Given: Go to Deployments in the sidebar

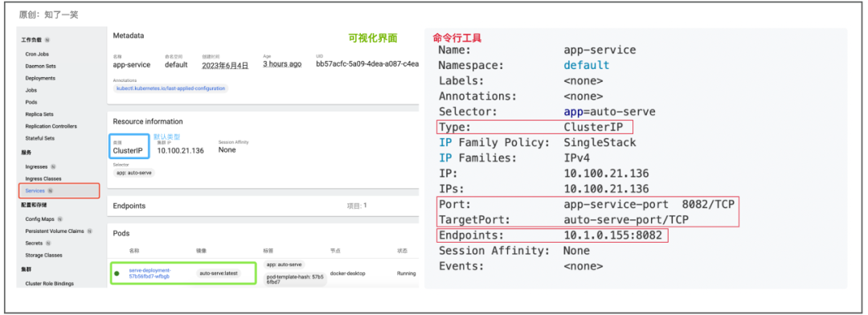Looking at the screenshot, I should 40,78.
